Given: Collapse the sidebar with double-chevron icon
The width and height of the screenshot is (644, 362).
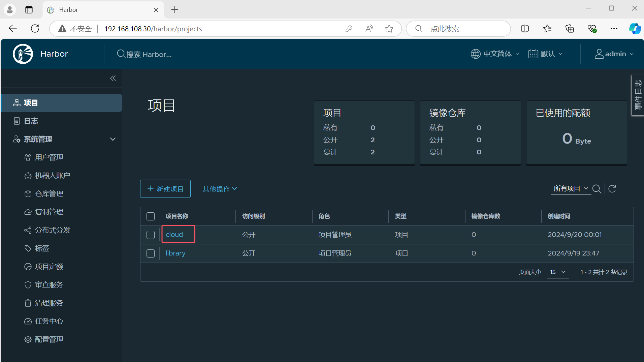Looking at the screenshot, I should pos(113,78).
